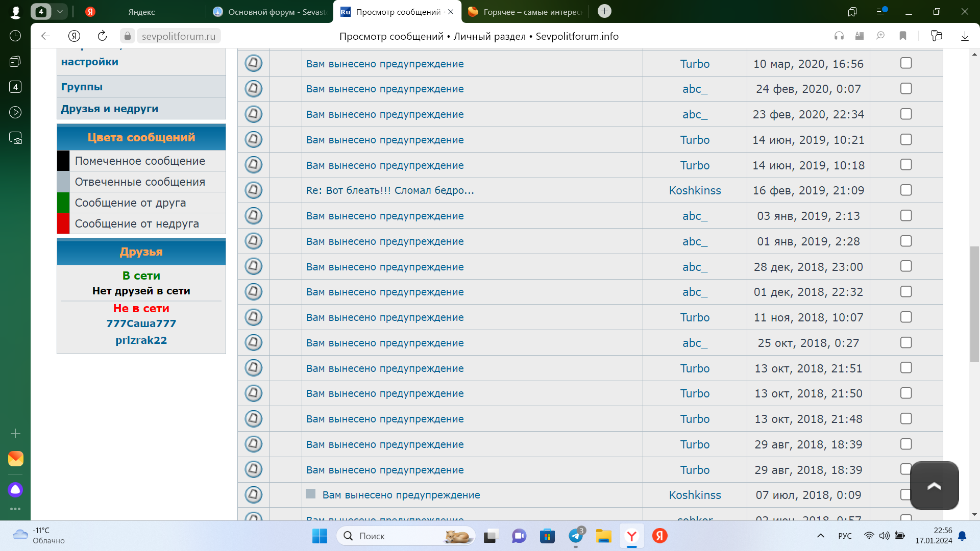Expand the tab group dropdown arrow
This screenshot has width=980, height=551.
[60, 11]
